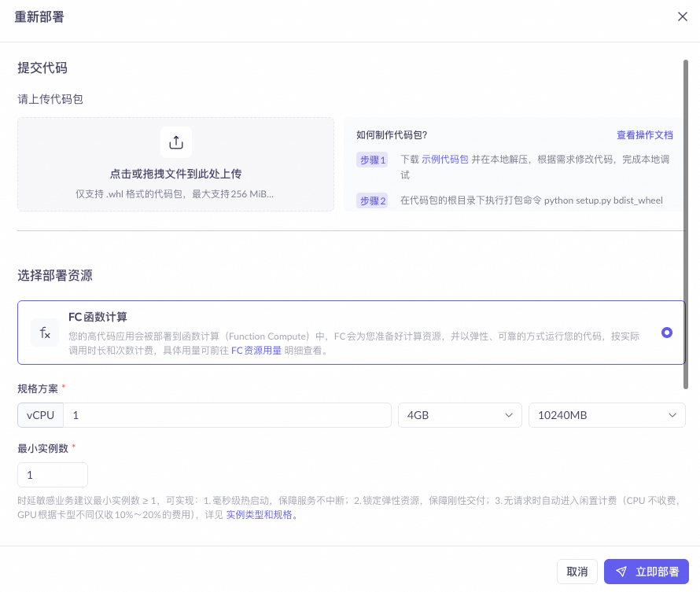700x592 pixels.
Task: Click the 最小实例数 label
Action: tap(42, 448)
